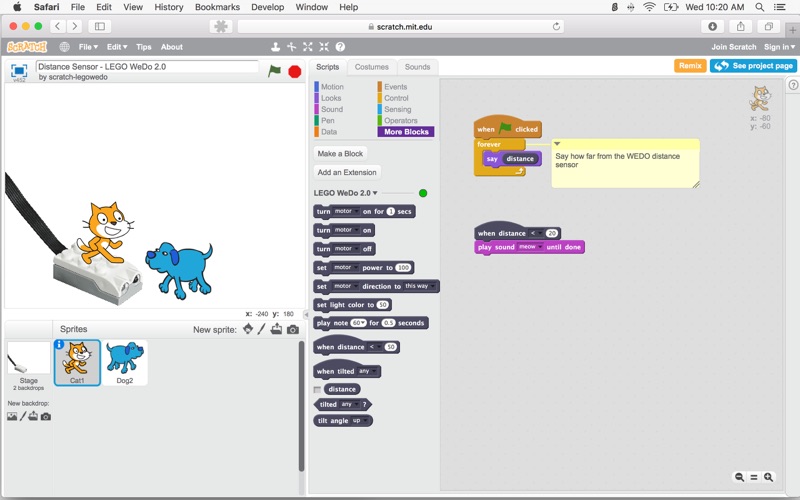Open the 'when tilted any' dropdown
Image resolution: width=800 pixels, height=500 pixels.
point(367,371)
